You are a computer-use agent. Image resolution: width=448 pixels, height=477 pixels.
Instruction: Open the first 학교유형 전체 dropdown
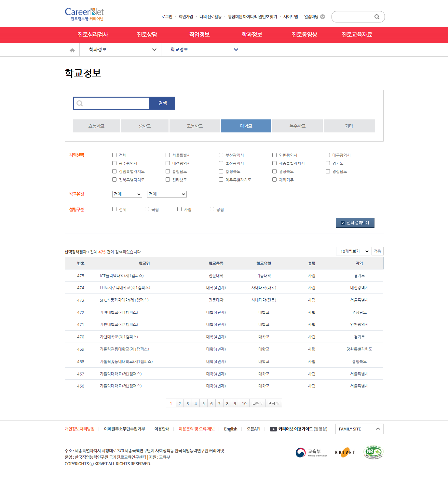click(x=127, y=194)
